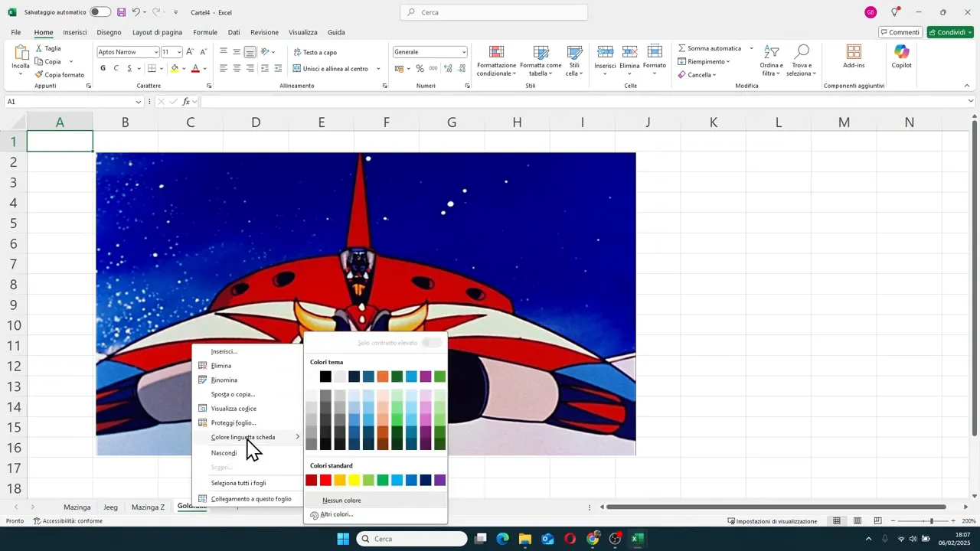The image size is (980, 551).
Task: Click the red font color icon
Action: point(195,68)
